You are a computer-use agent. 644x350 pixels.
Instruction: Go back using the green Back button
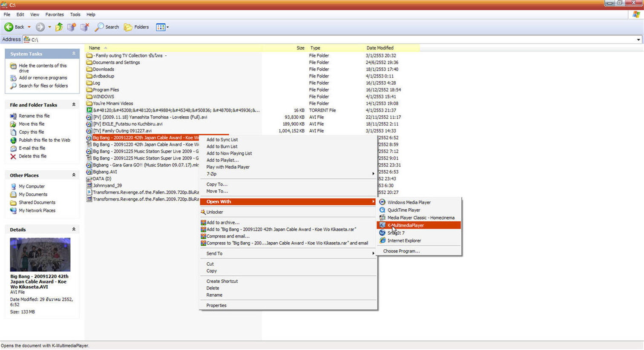click(x=14, y=27)
